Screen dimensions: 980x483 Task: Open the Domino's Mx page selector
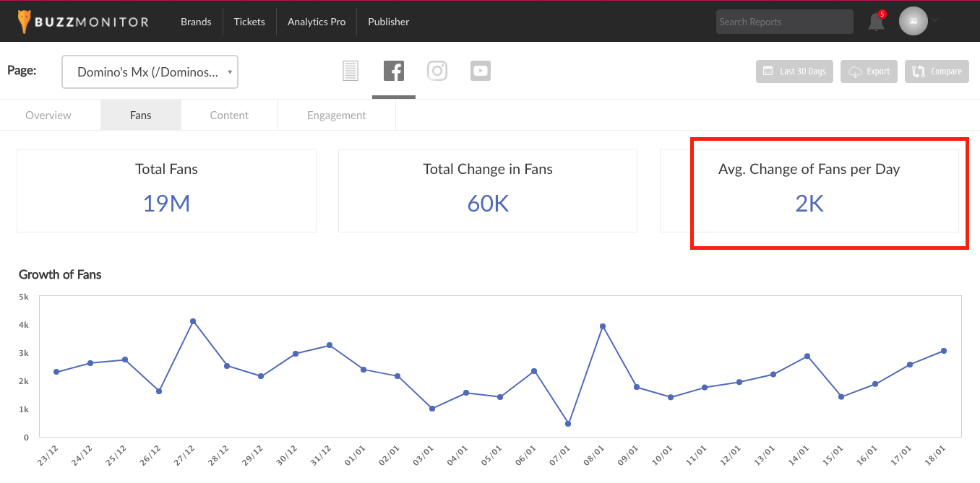pyautogui.click(x=150, y=72)
